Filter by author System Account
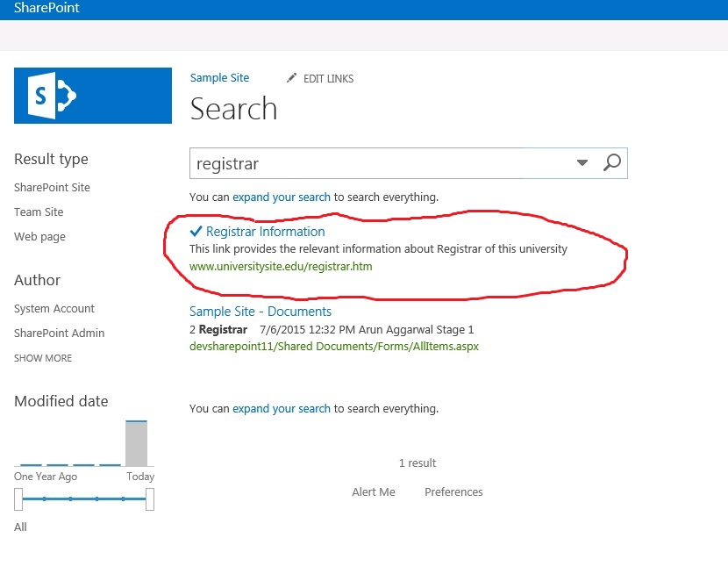The height and width of the screenshot is (581, 728). click(54, 309)
